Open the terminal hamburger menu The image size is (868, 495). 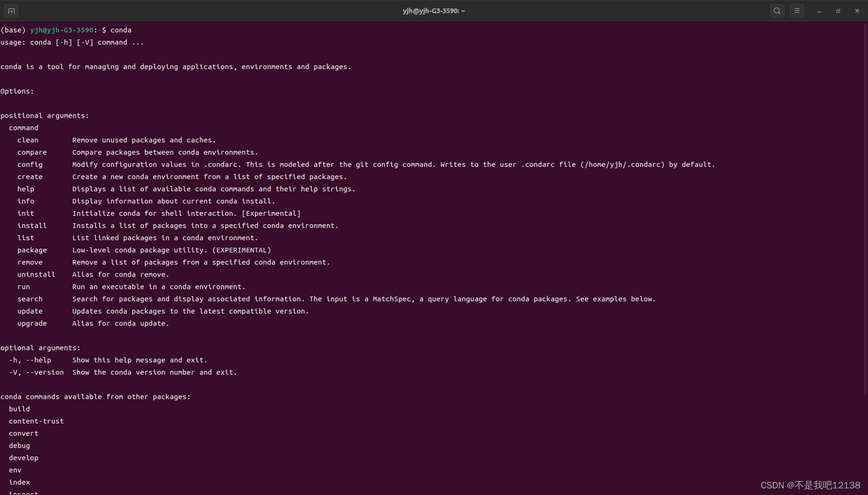point(797,11)
